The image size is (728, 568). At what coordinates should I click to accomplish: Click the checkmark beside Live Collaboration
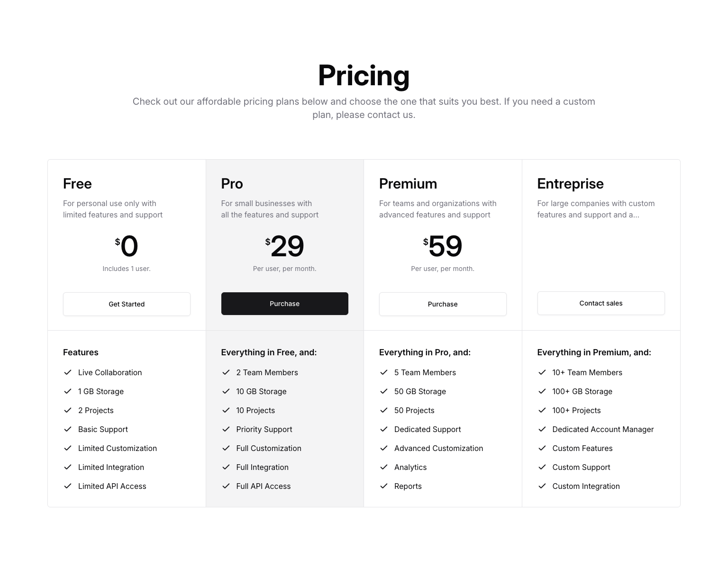click(68, 372)
